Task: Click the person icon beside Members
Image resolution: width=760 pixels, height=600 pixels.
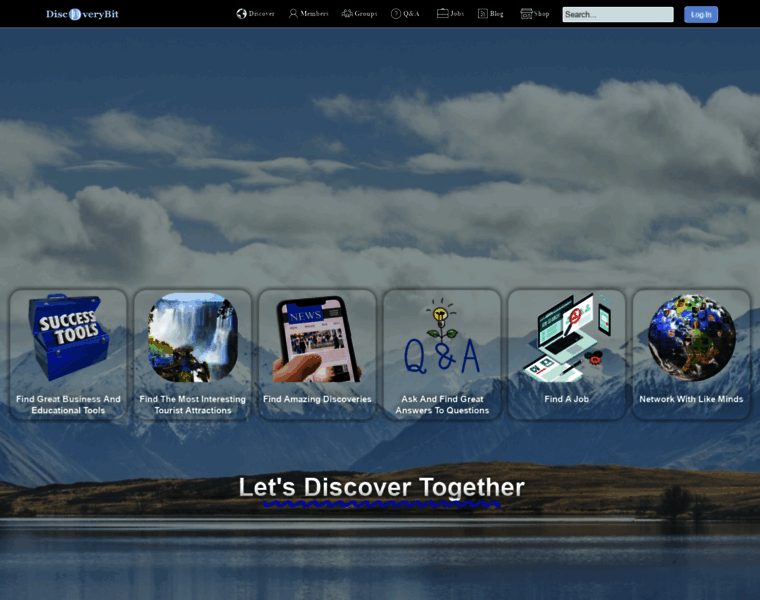Action: 293,14
